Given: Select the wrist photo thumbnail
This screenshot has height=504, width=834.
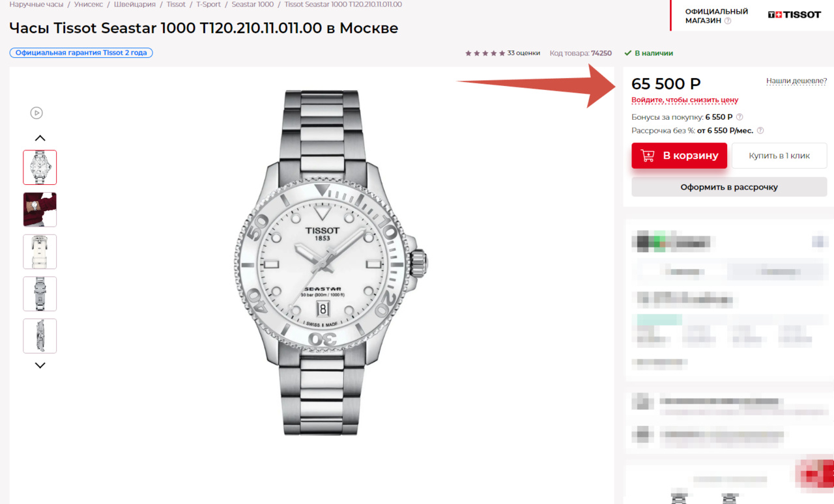Looking at the screenshot, I should click(x=40, y=210).
